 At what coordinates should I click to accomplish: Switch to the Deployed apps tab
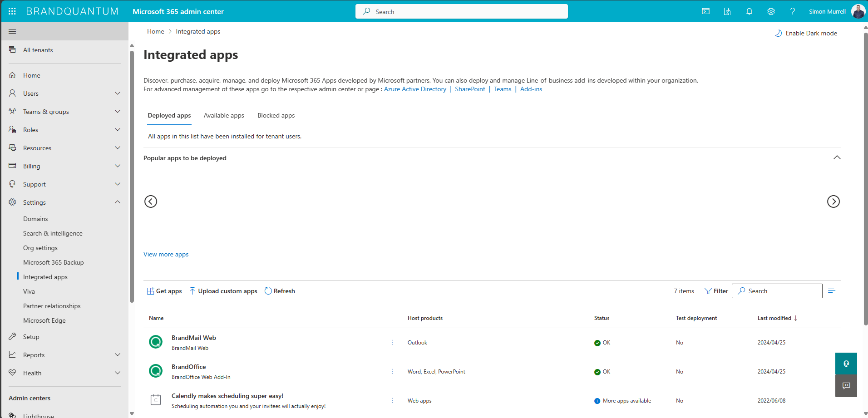[169, 116]
